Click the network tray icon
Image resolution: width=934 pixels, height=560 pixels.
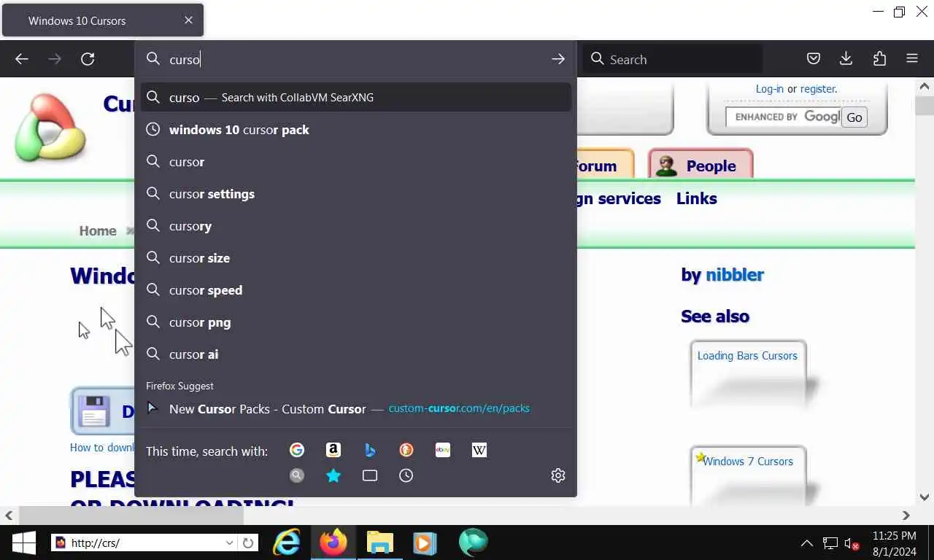(x=830, y=543)
